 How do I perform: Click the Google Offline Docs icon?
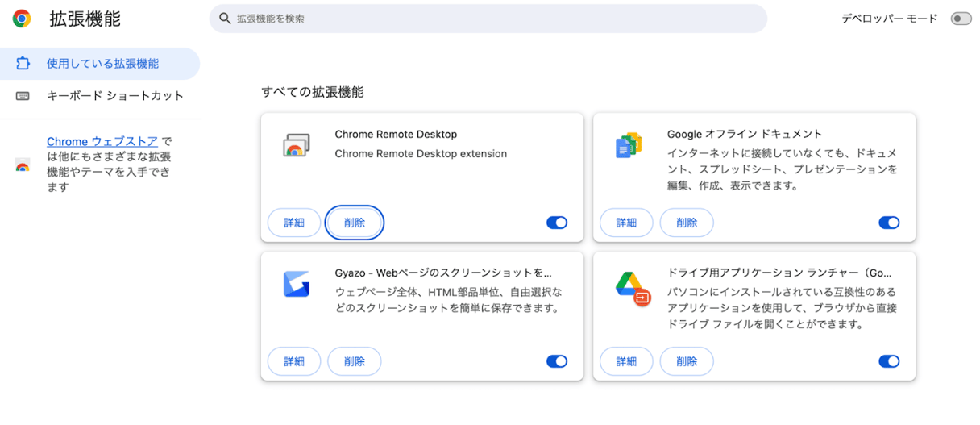point(628,145)
